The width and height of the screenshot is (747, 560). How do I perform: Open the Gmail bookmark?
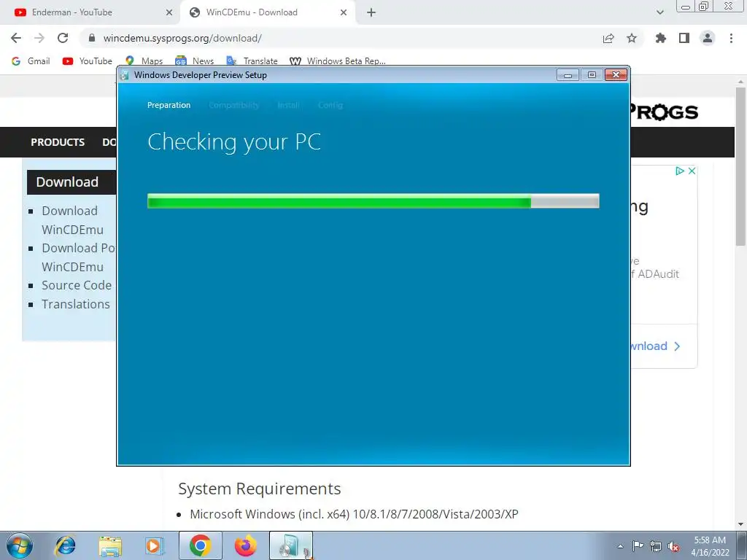pyautogui.click(x=31, y=61)
